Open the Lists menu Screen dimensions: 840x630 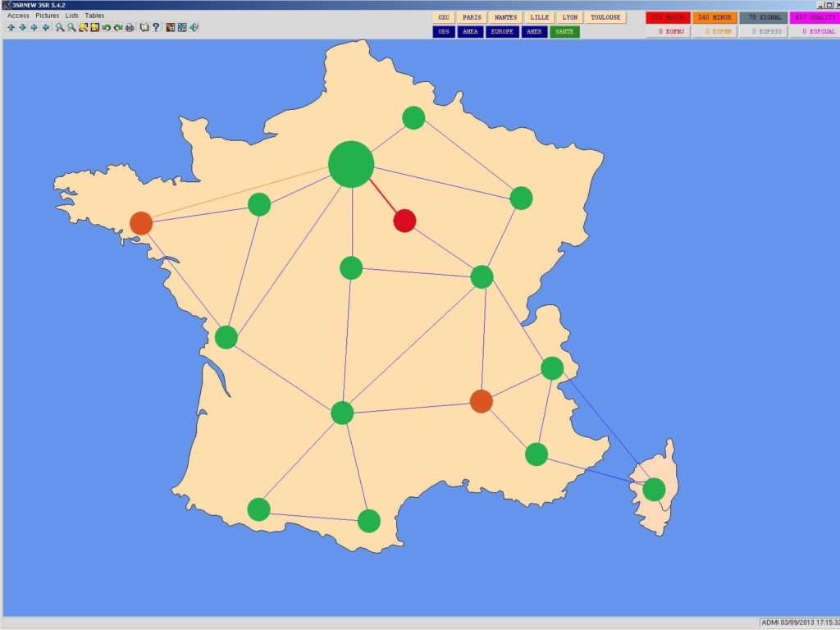[72, 16]
